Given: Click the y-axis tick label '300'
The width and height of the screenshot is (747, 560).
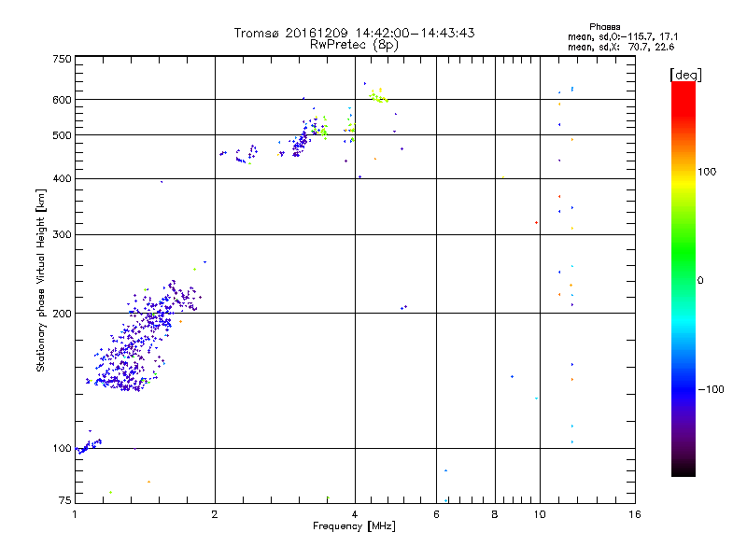Looking at the screenshot, I should point(62,234).
